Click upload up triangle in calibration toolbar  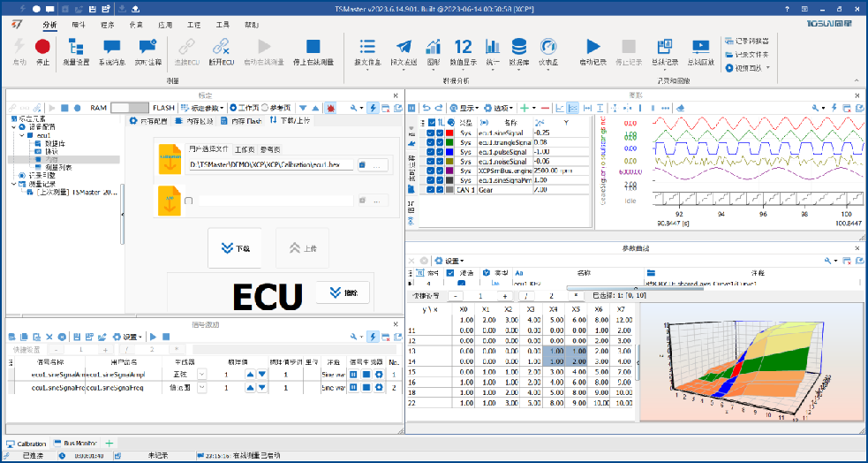pos(315,108)
